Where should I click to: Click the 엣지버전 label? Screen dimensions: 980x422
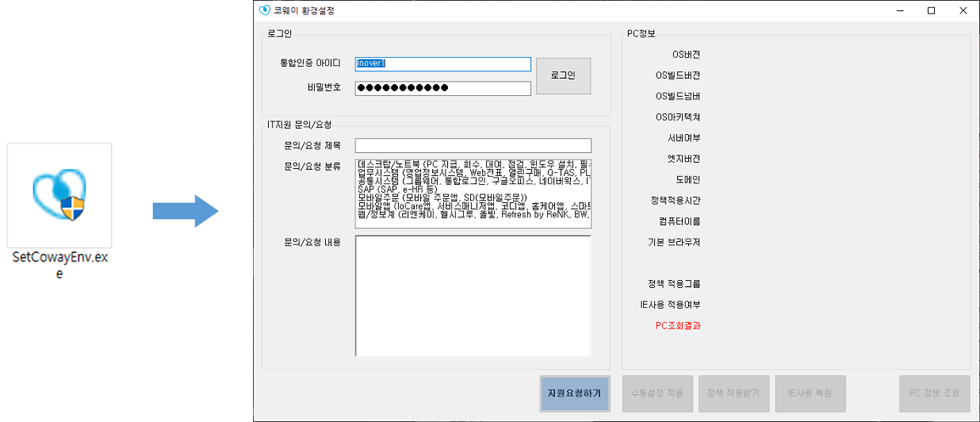point(684,159)
